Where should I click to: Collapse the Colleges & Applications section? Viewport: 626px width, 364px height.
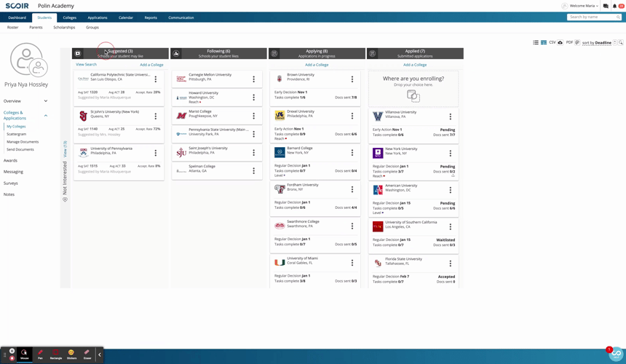click(46, 115)
